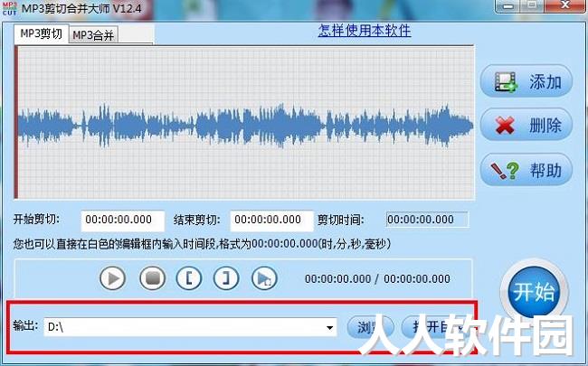Click the 删除 delete button
588x366 pixels.
click(x=526, y=125)
